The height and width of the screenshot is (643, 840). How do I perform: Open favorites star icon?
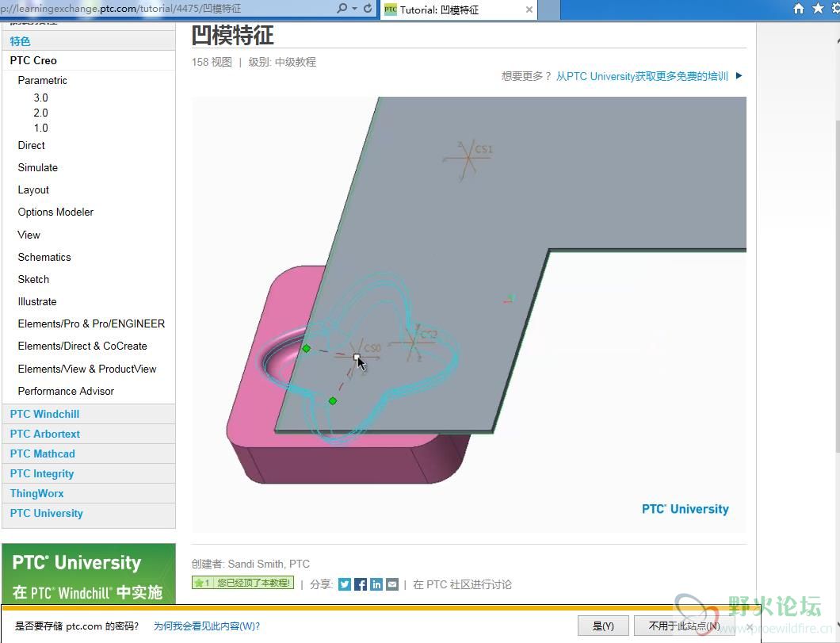[818, 9]
